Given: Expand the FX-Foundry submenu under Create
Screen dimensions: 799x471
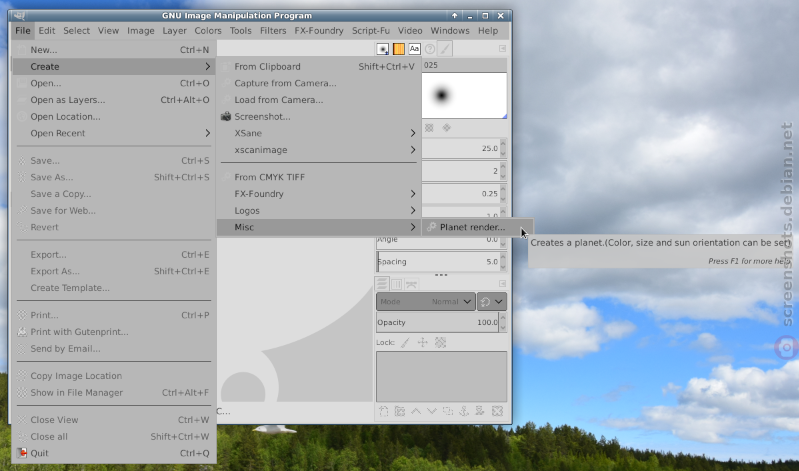Looking at the screenshot, I should (318, 194).
